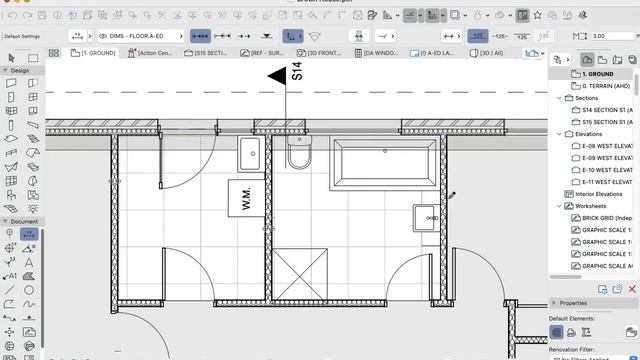Switch to the REF - SUR worksheet tab

[x=262, y=53]
